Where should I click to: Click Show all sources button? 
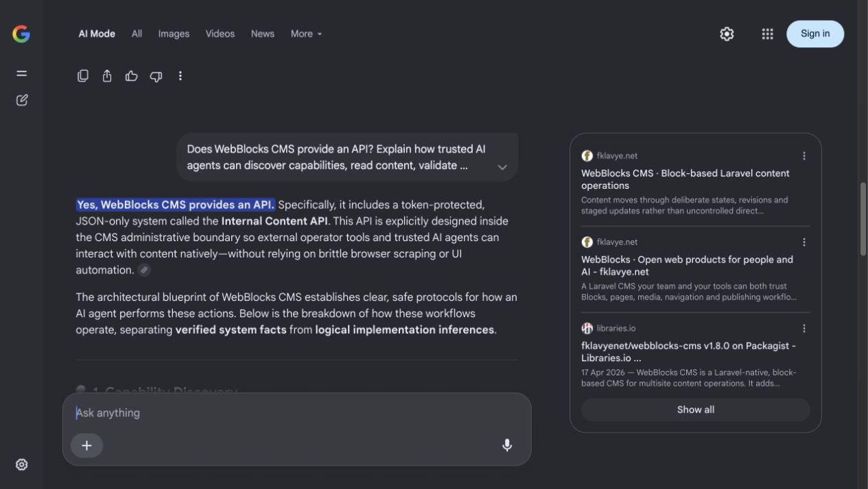(x=696, y=409)
